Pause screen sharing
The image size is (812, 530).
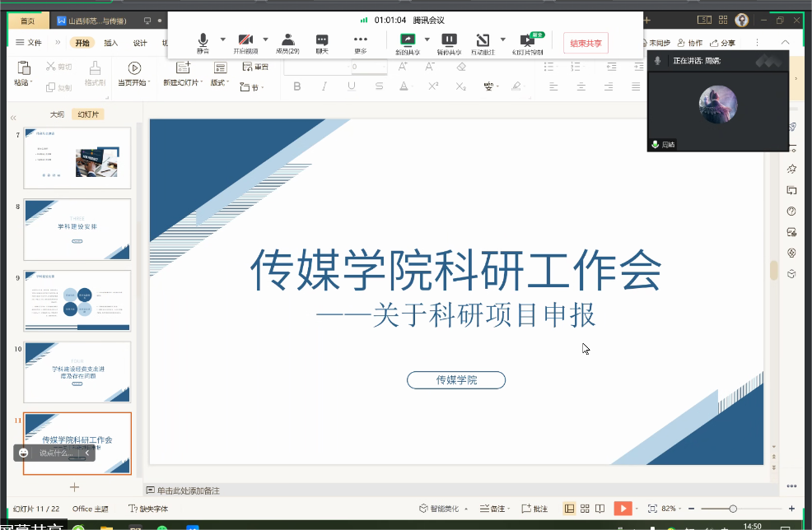coord(449,41)
